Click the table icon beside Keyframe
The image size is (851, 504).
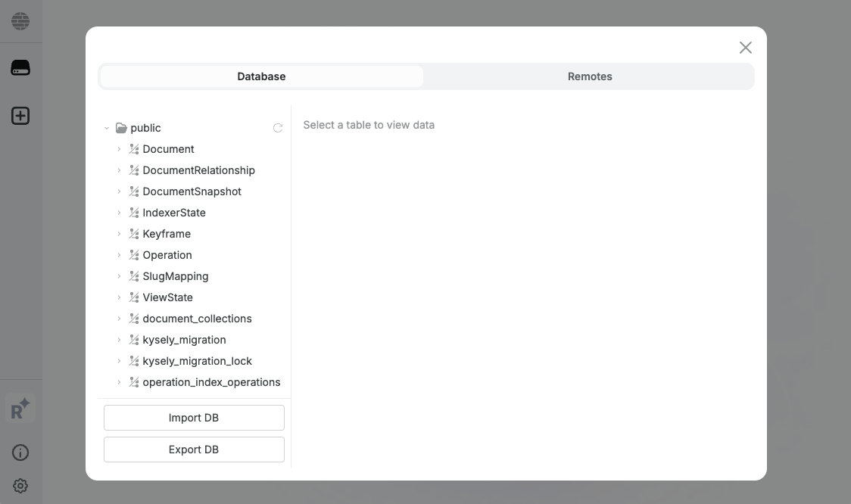coord(134,234)
